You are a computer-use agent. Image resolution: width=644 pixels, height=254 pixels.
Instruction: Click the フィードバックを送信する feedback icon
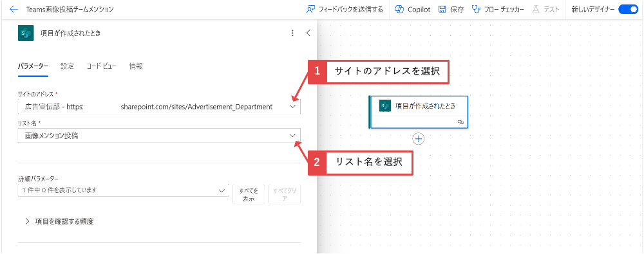click(310, 10)
